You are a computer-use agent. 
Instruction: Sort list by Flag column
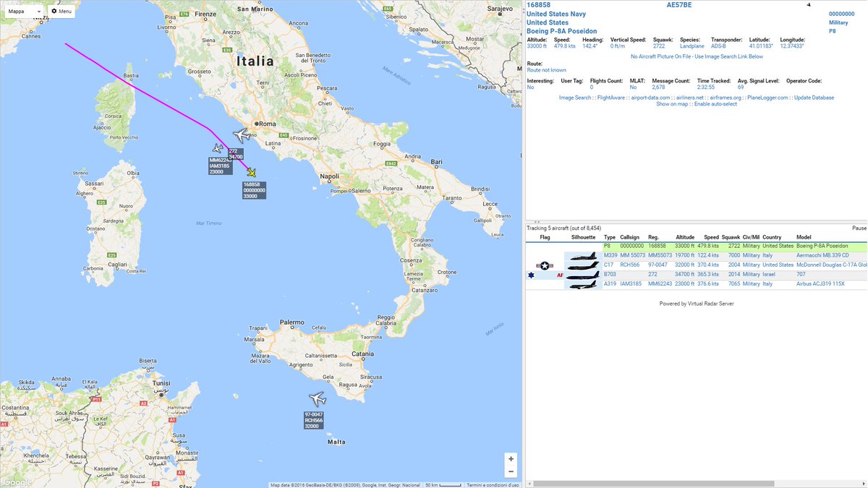pyautogui.click(x=545, y=237)
